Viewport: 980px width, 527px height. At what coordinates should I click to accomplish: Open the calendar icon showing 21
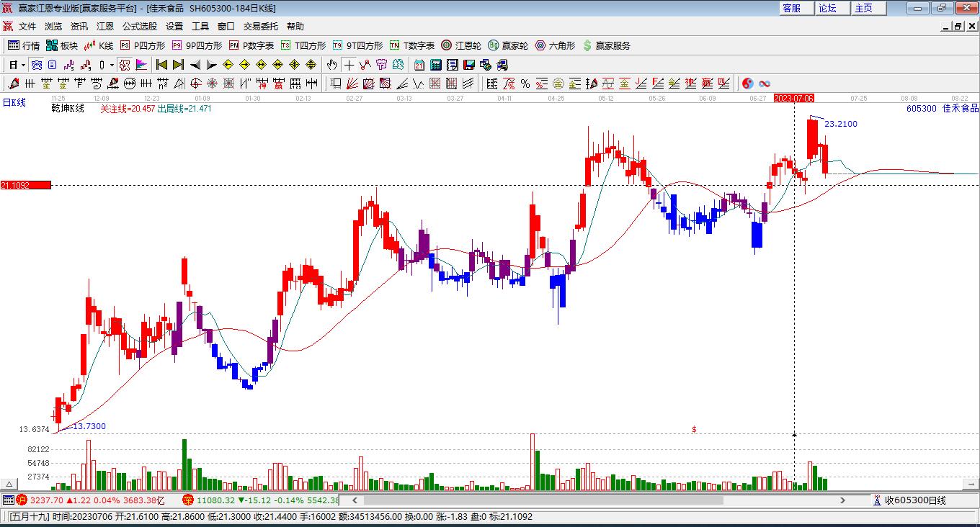(419, 65)
